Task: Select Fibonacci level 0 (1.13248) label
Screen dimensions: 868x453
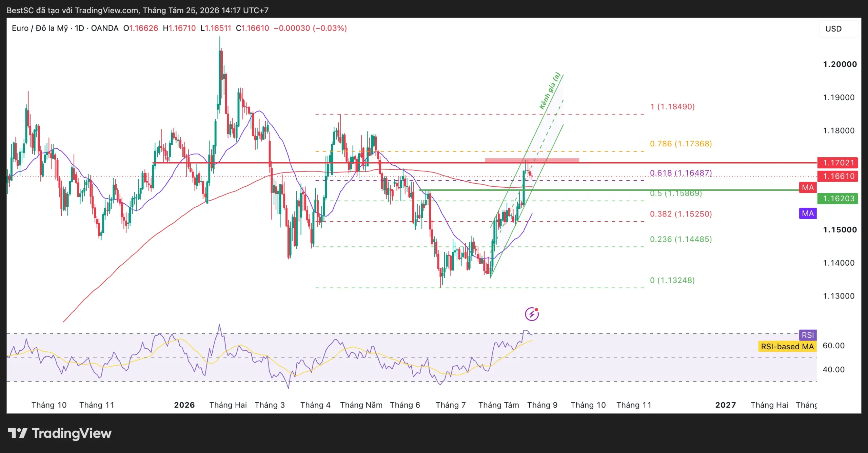Action: click(x=672, y=281)
